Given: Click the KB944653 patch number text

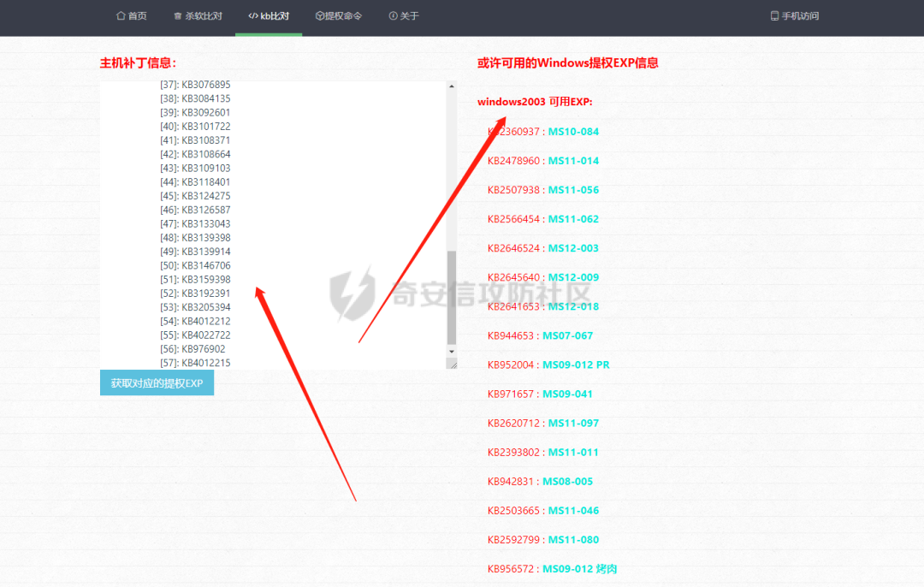Looking at the screenshot, I should click(510, 336).
